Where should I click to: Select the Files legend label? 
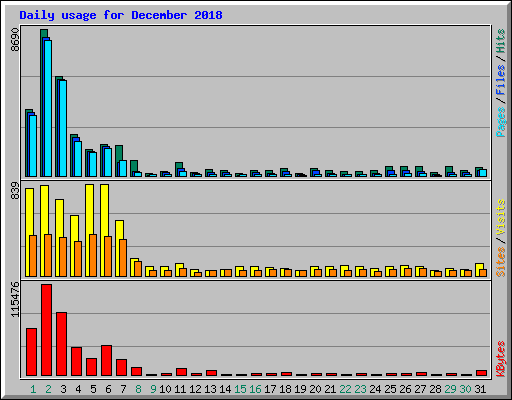tap(500, 80)
